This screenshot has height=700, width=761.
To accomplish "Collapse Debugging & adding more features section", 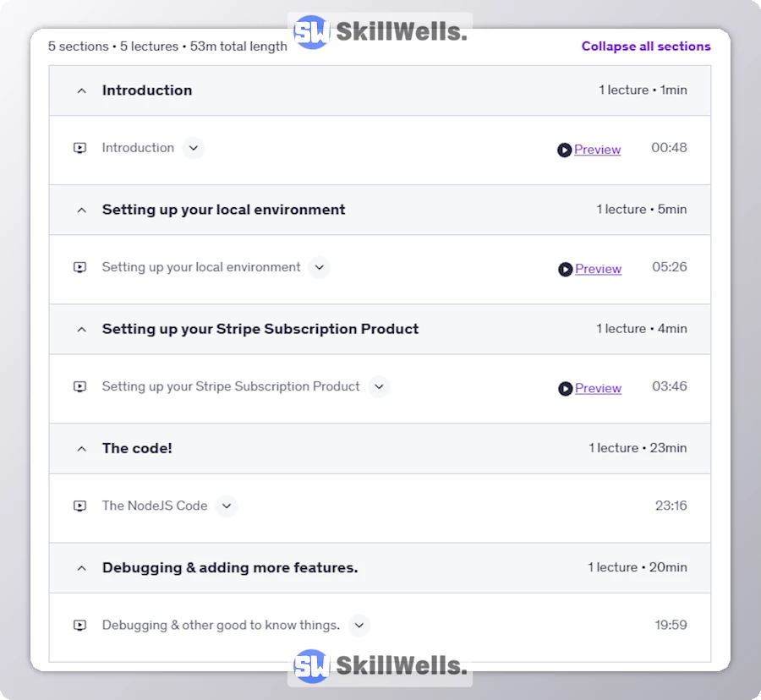I will pos(82,568).
